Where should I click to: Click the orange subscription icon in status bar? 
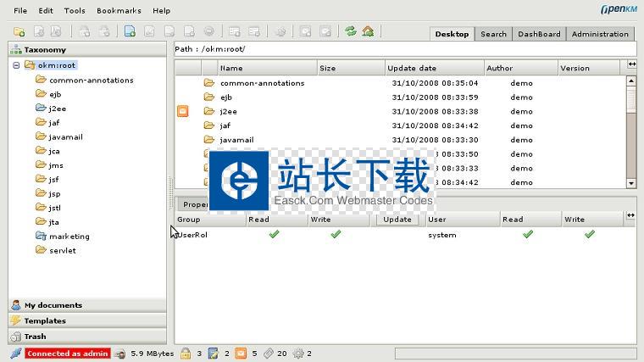coord(240,353)
